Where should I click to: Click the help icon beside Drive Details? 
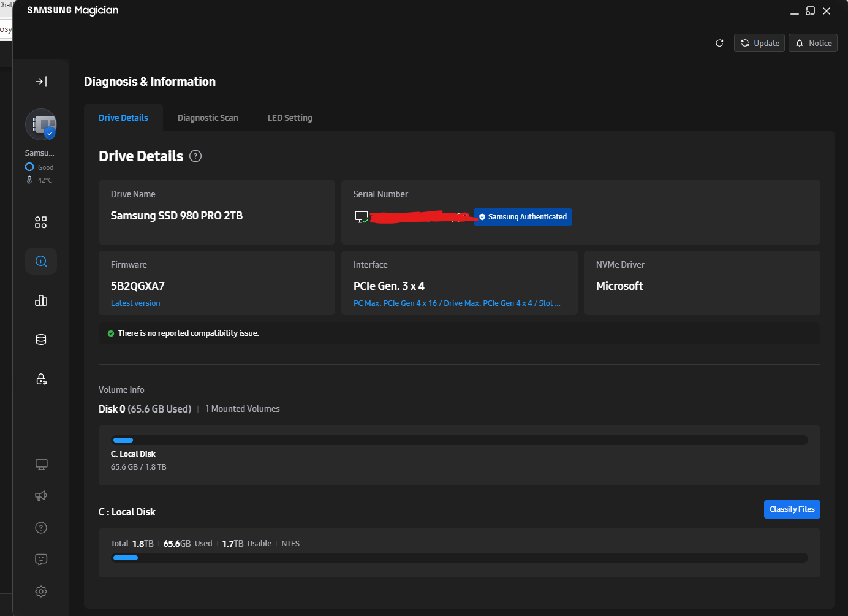tap(195, 156)
